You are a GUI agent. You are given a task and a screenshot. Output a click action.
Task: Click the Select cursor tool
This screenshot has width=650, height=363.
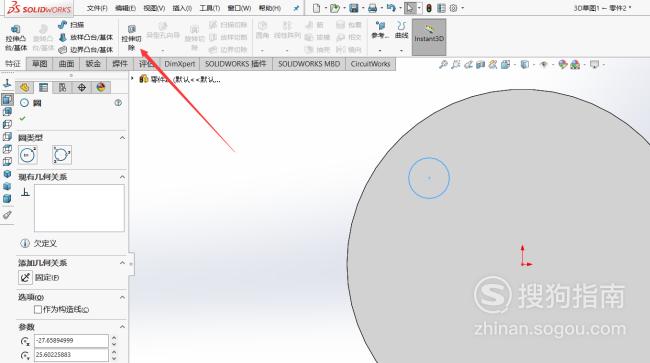click(x=410, y=8)
